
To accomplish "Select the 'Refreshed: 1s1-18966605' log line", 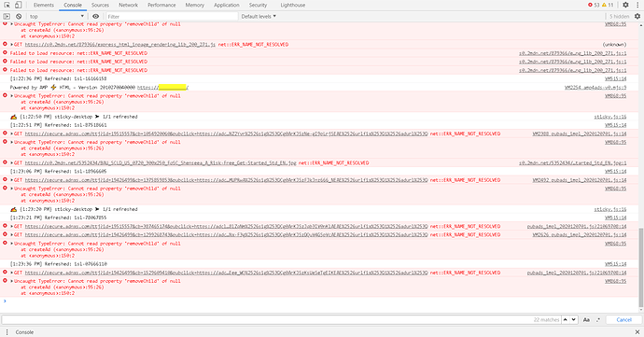I will [58, 172].
